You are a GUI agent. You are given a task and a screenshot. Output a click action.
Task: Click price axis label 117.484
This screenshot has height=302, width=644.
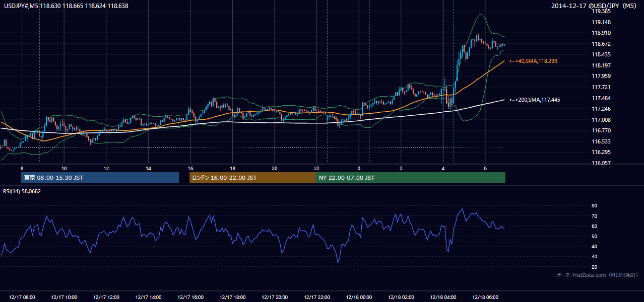[x=601, y=98]
